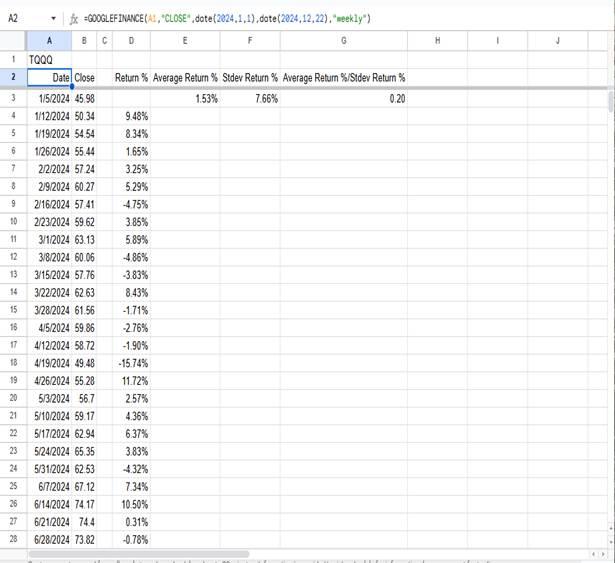615x563 pixels.
Task: Click the close value 74.4
Action: [84, 522]
